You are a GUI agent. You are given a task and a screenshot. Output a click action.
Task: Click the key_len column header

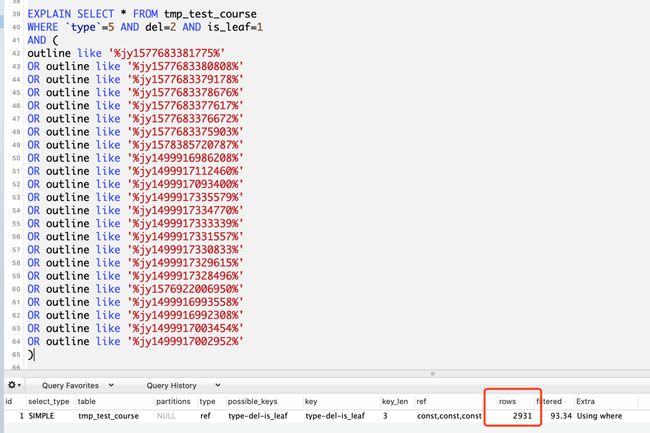click(x=395, y=401)
